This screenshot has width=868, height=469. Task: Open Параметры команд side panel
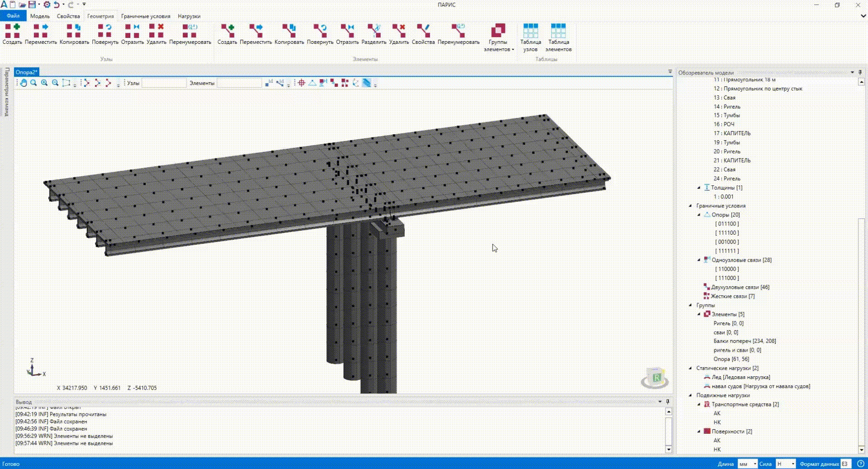click(x=7, y=92)
